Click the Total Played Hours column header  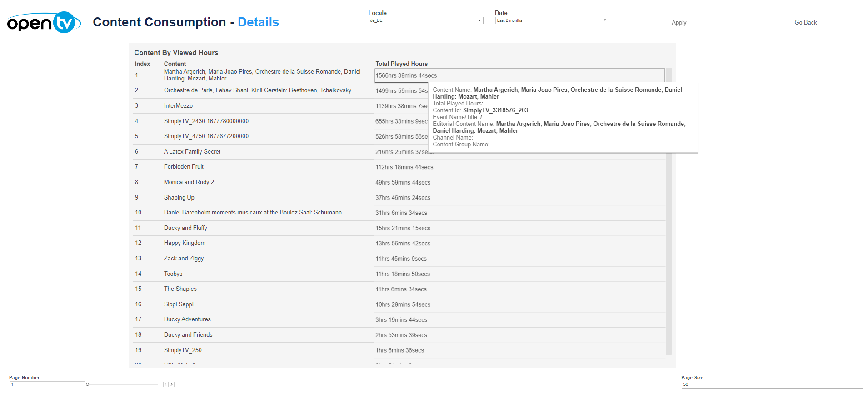coord(401,64)
